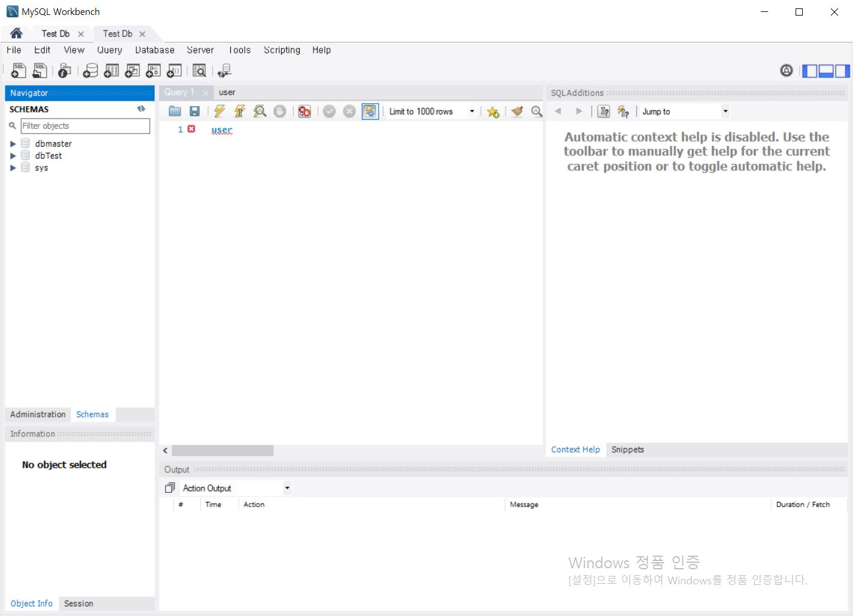
Task: Switch to the Object Info tab
Action: 31,604
